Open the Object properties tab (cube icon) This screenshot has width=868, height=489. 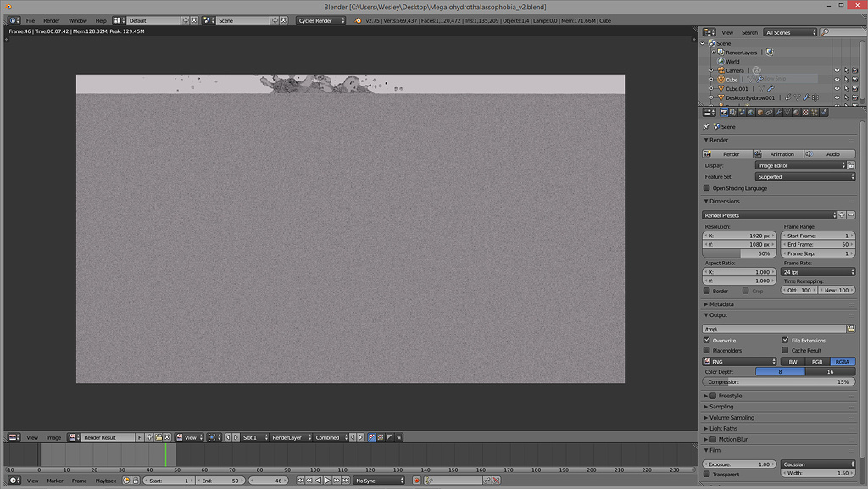760,113
